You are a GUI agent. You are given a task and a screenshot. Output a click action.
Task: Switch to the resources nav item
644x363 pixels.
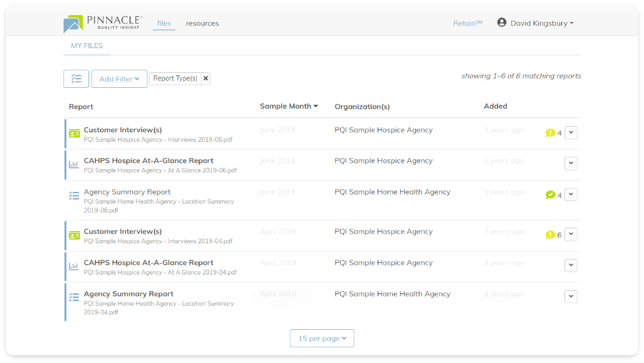pos(202,23)
